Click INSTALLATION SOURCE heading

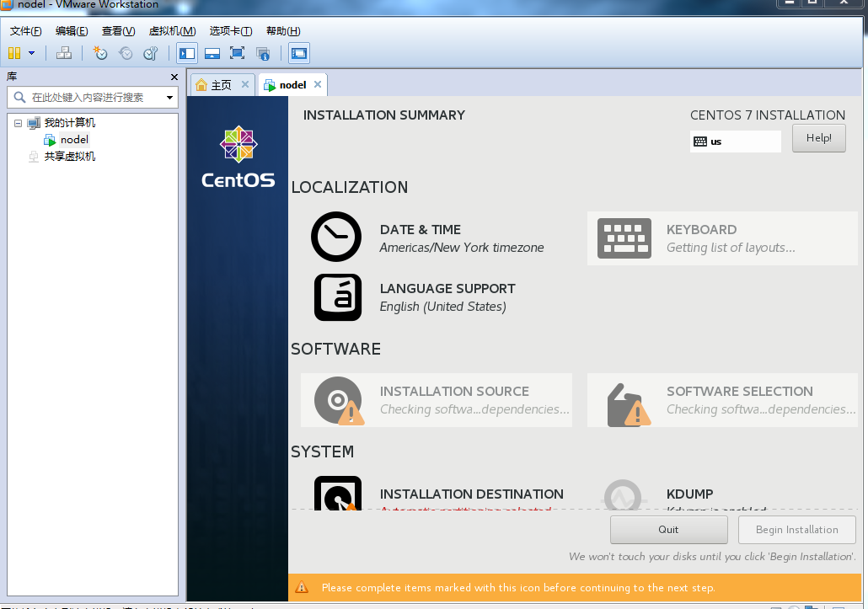(454, 391)
